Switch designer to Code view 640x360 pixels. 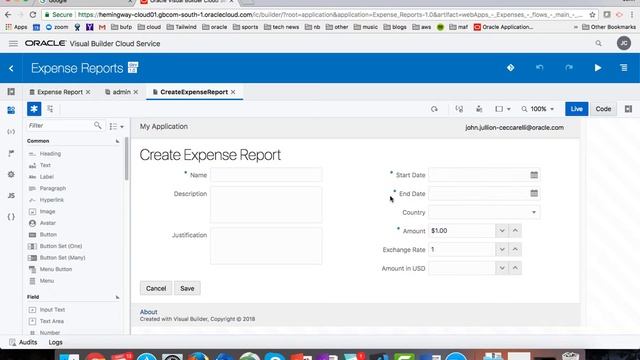pyautogui.click(x=603, y=109)
